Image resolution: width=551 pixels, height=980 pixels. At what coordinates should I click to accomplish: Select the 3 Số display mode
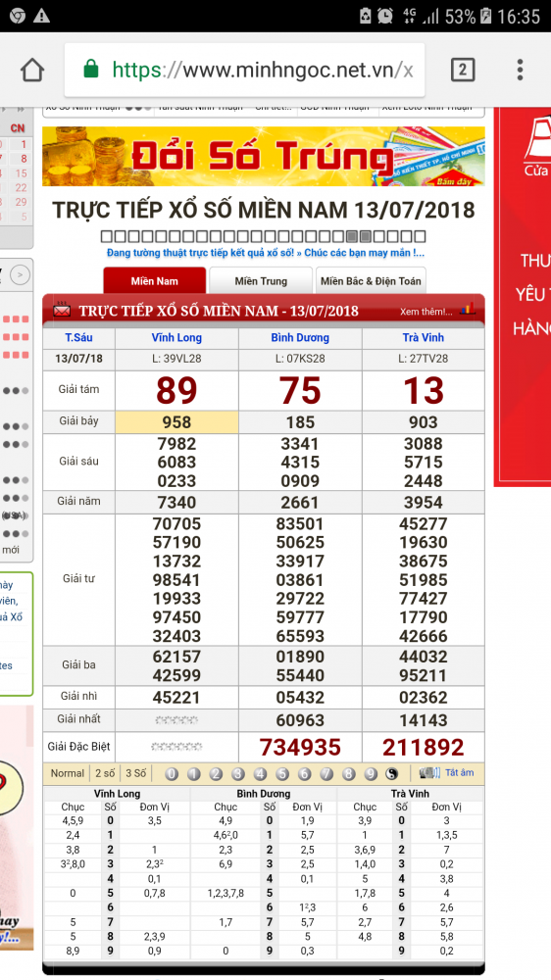(x=135, y=773)
